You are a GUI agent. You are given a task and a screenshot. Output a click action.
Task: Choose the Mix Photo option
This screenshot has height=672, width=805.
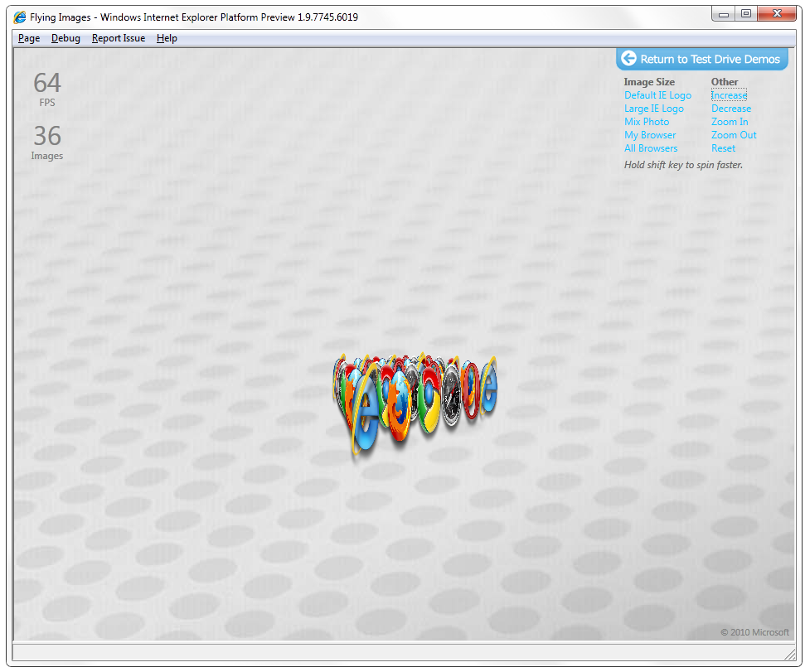(647, 122)
